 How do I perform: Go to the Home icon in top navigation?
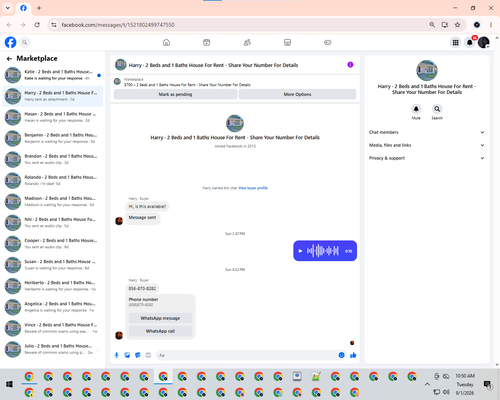166,42
